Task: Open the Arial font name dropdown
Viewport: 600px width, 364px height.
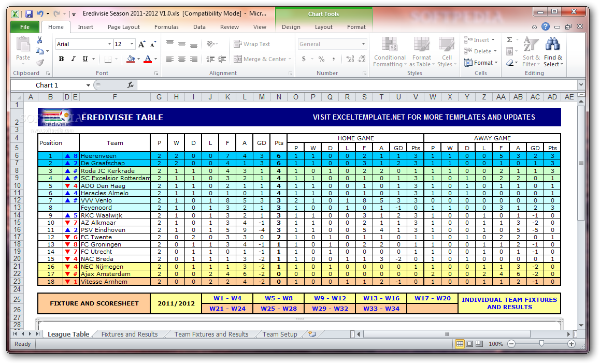Action: [109, 44]
